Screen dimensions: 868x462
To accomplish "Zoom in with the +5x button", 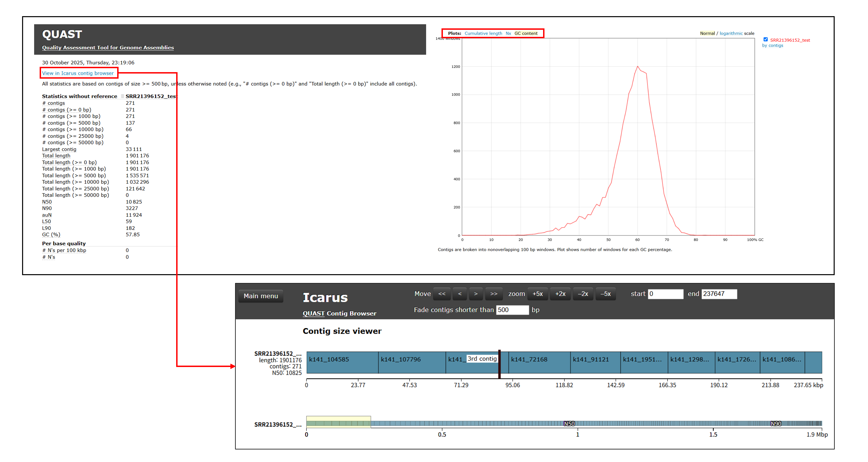I will 537,294.
